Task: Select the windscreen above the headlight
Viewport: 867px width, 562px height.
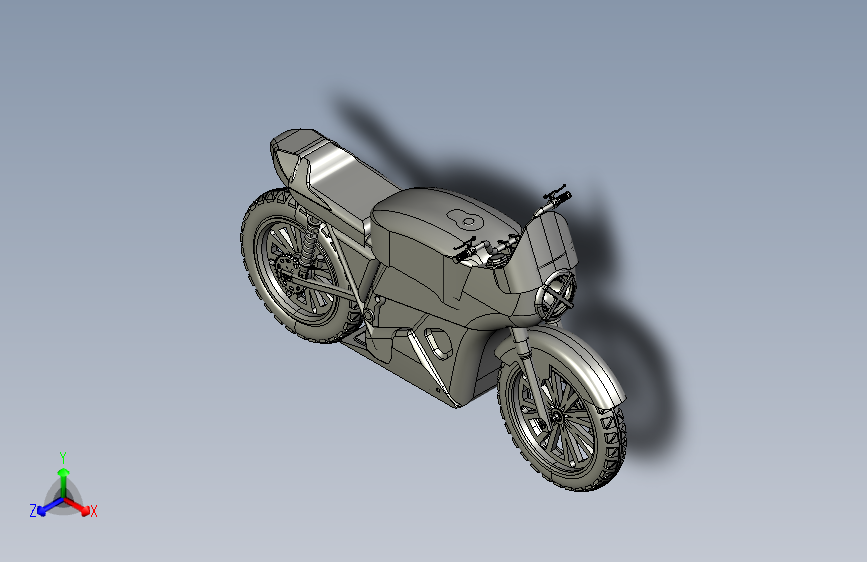Action: coord(547,246)
